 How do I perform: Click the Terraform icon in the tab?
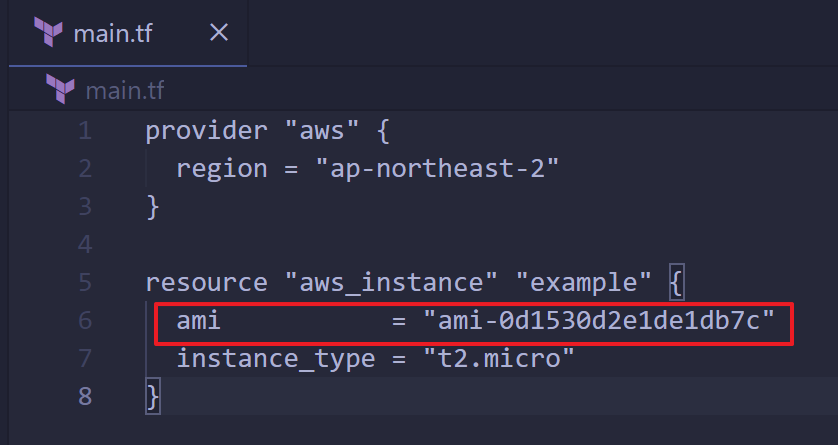tap(48, 32)
